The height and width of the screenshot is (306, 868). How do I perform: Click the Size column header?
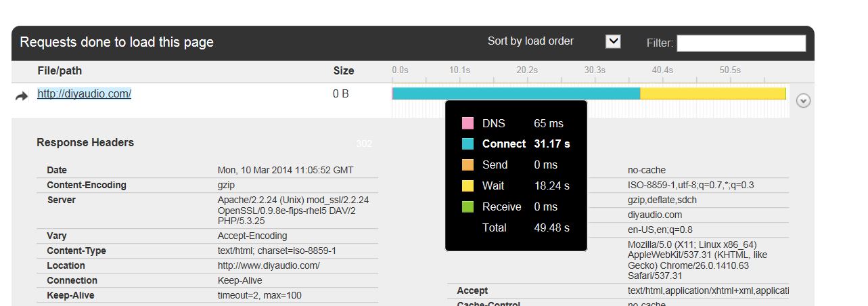344,70
